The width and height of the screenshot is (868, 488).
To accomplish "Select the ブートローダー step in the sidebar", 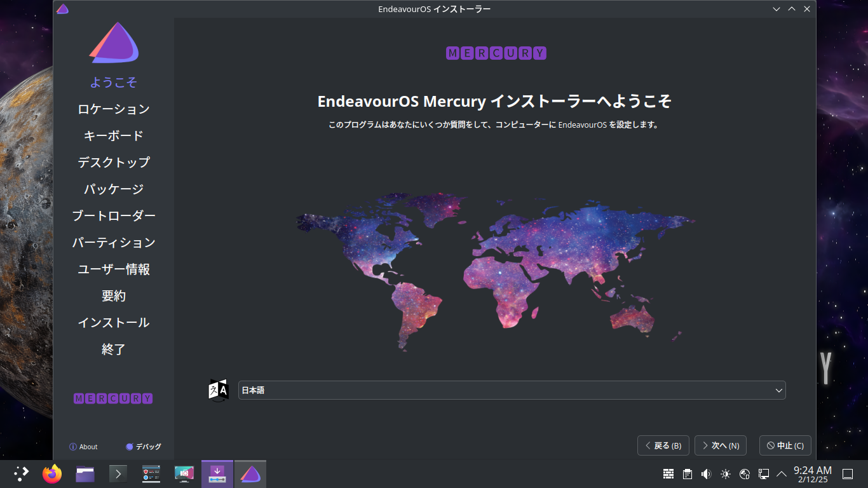I will coord(114,216).
